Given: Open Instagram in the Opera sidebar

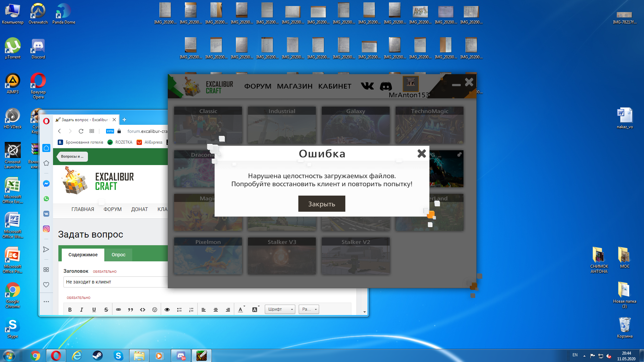Looking at the screenshot, I should pyautogui.click(x=46, y=229).
